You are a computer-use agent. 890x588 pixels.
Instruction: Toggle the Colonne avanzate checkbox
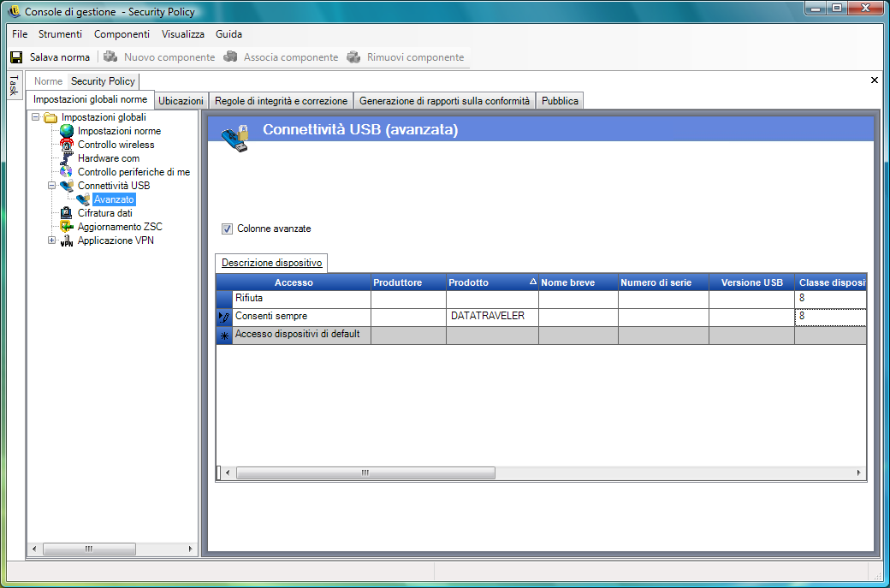227,229
